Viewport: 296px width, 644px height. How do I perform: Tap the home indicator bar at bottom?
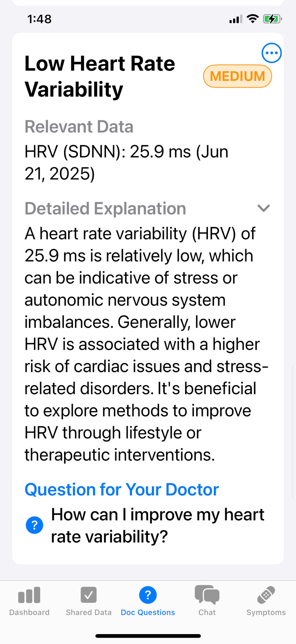click(x=148, y=636)
